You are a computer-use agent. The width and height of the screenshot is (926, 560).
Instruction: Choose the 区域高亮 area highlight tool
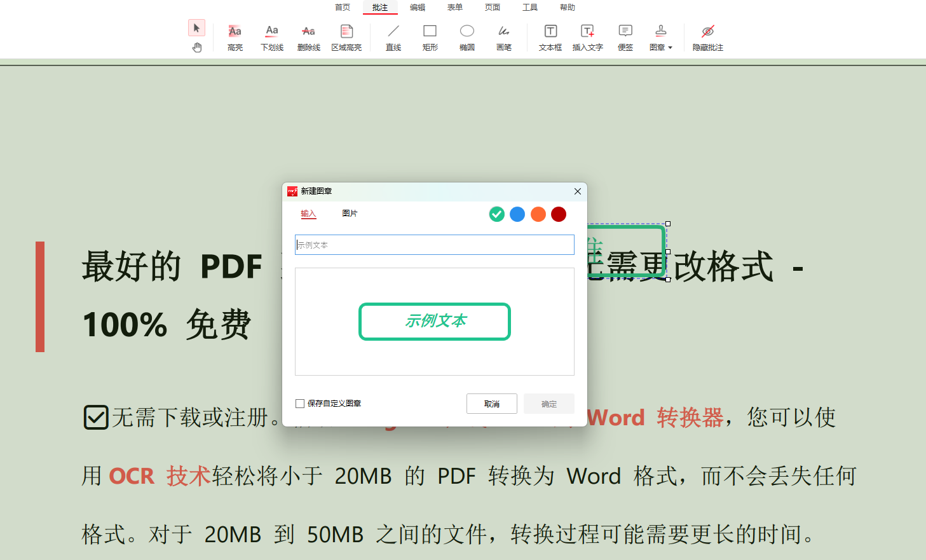pos(346,38)
